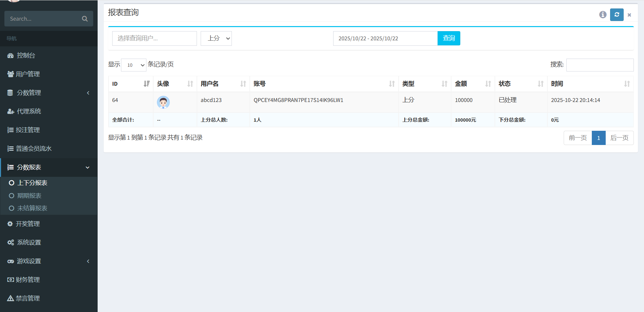The image size is (644, 312).
Task: Open 财务管理 in the sidebar
Action: pyautogui.click(x=28, y=280)
